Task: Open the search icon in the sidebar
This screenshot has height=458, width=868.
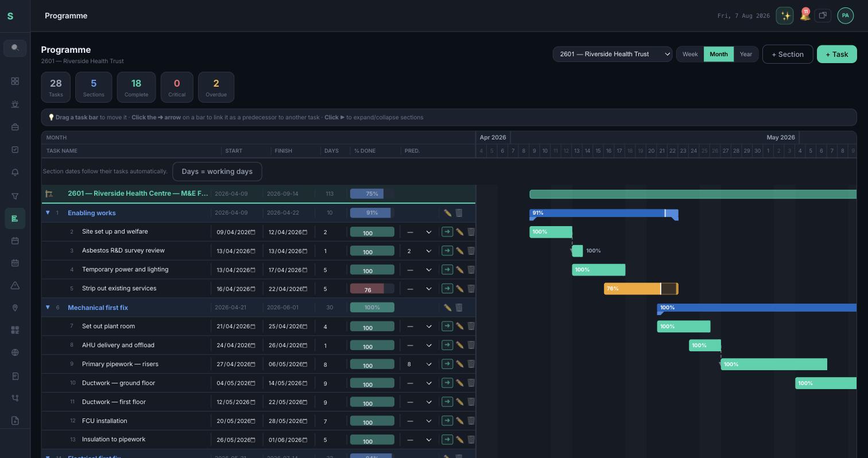Action: tap(15, 48)
